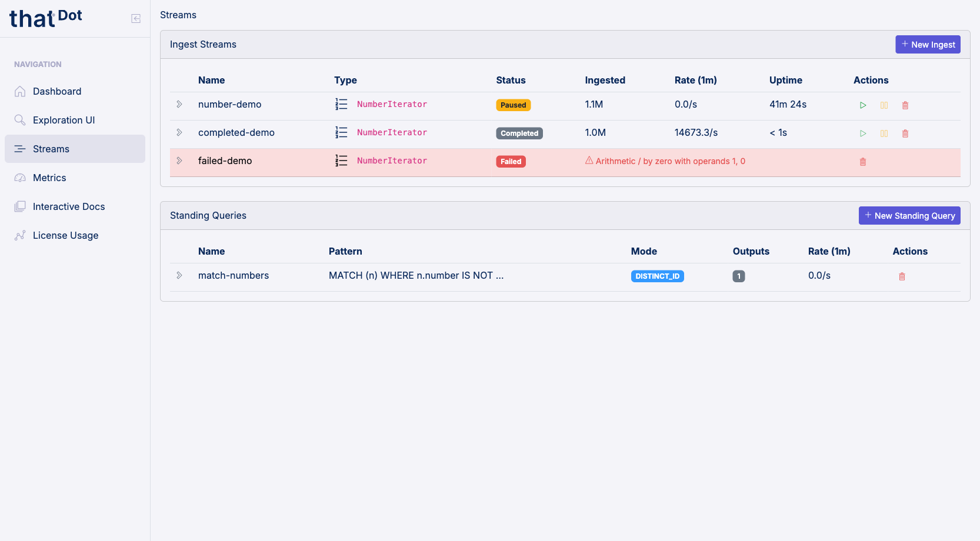Delete the match-numbers standing query
The image size is (980, 541).
pyautogui.click(x=902, y=276)
